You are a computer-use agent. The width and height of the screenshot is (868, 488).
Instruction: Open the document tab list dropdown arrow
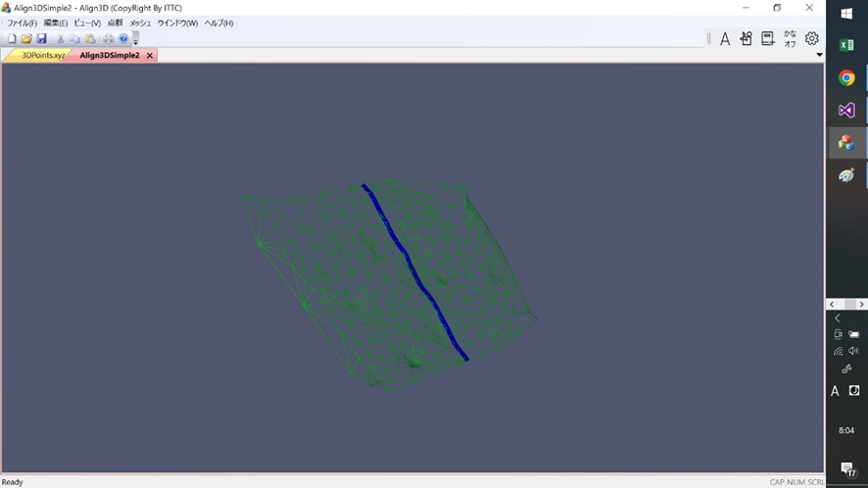coord(819,55)
